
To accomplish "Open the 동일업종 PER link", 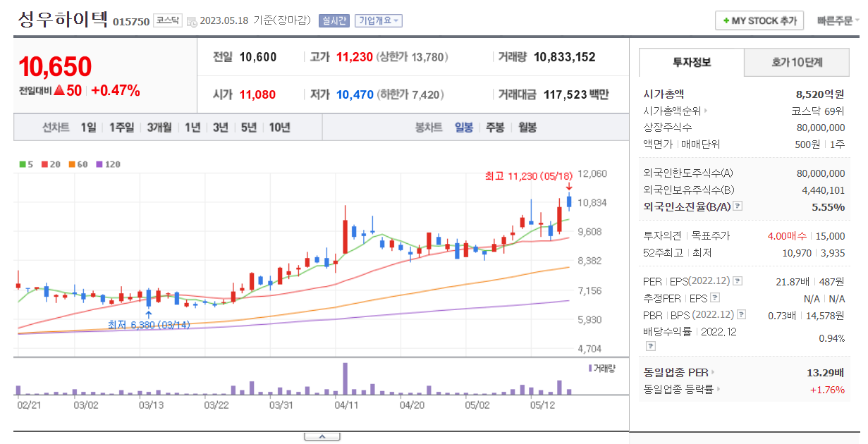I will (x=676, y=373).
